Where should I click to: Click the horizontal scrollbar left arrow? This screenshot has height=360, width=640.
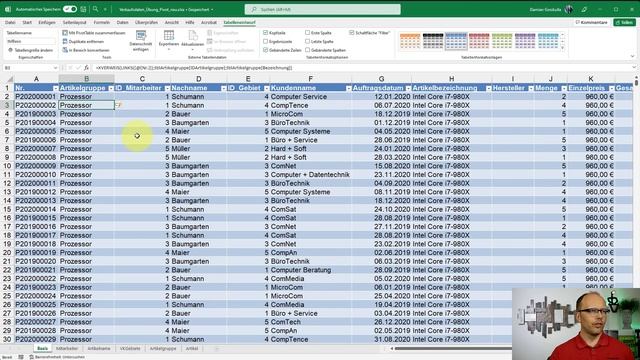pos(391,349)
